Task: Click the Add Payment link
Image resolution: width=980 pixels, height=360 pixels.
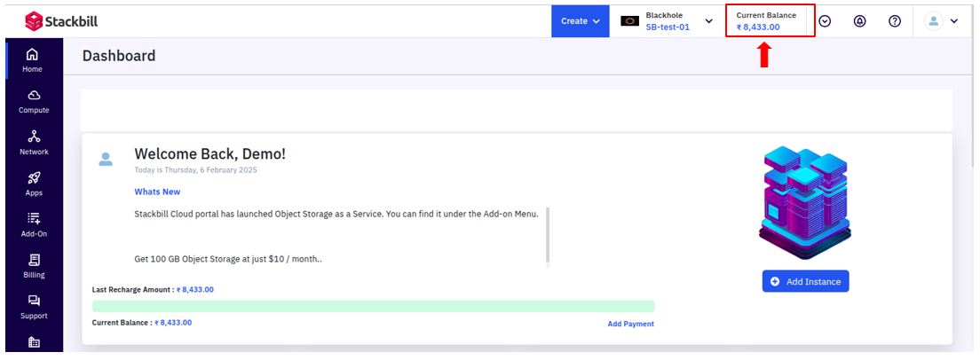Action: [630, 324]
